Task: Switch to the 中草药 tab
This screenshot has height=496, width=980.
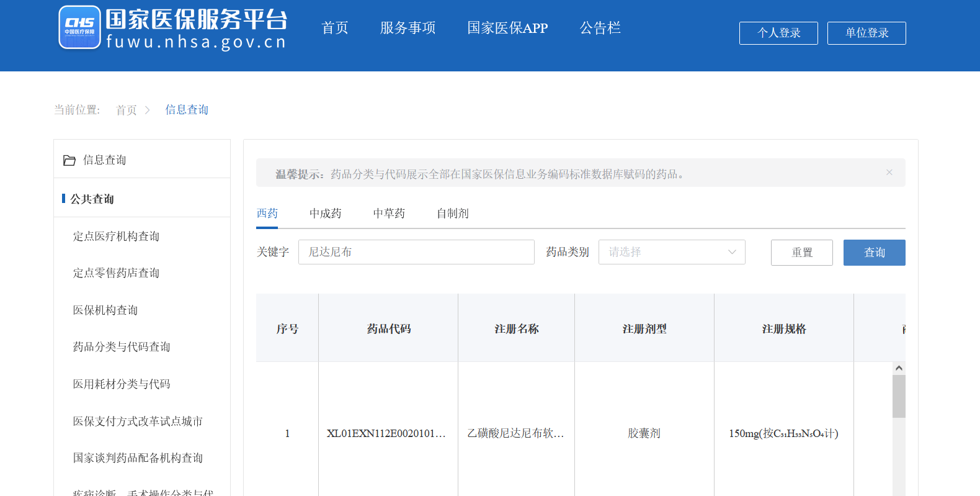Action: point(389,214)
